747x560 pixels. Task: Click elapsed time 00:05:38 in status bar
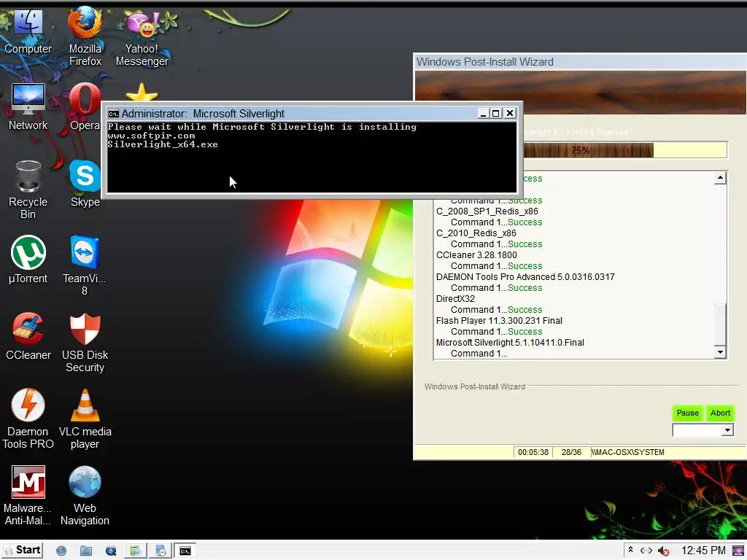533,452
